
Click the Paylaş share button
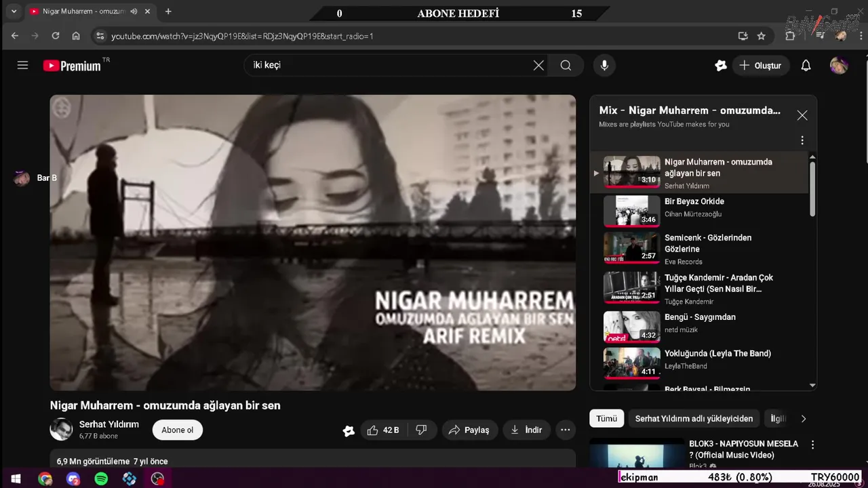[469, 430]
